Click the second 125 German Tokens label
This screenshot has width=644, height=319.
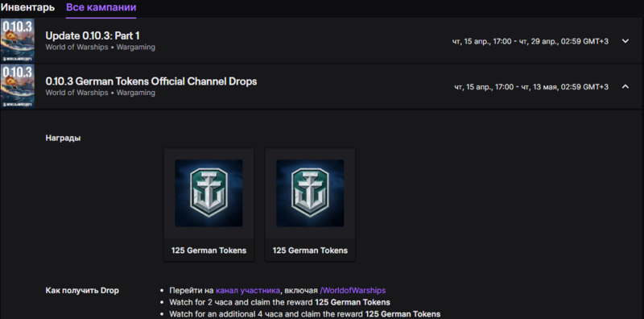pos(310,251)
